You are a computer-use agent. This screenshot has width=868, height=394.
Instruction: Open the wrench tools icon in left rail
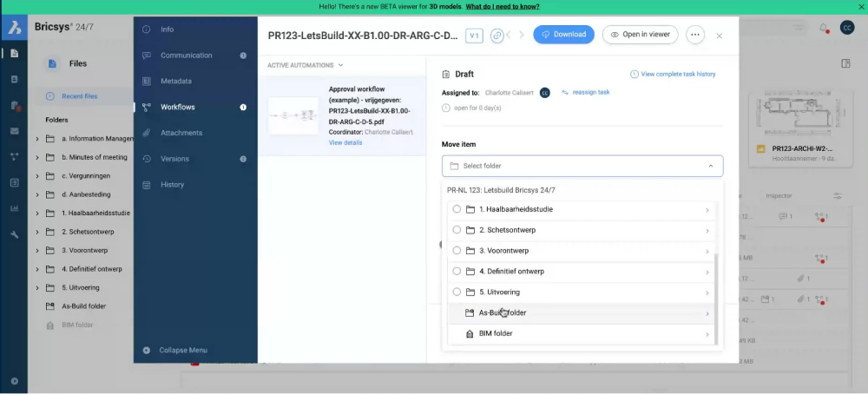[x=15, y=234]
